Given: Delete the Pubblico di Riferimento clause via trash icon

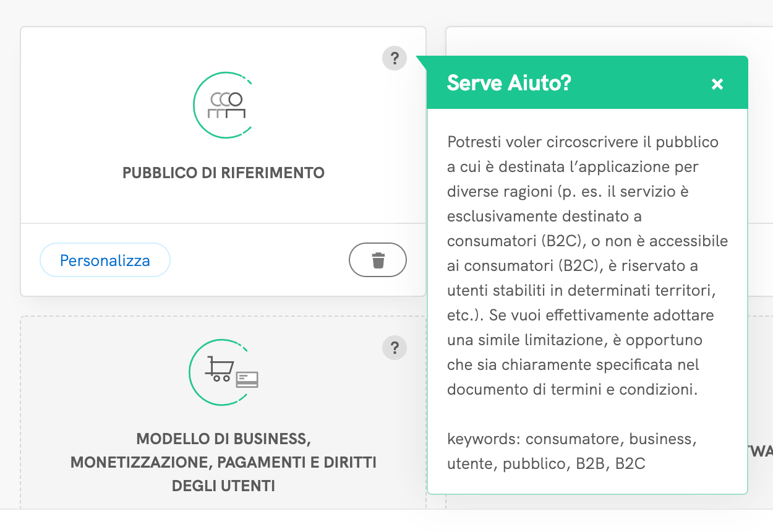Looking at the screenshot, I should 378,260.
